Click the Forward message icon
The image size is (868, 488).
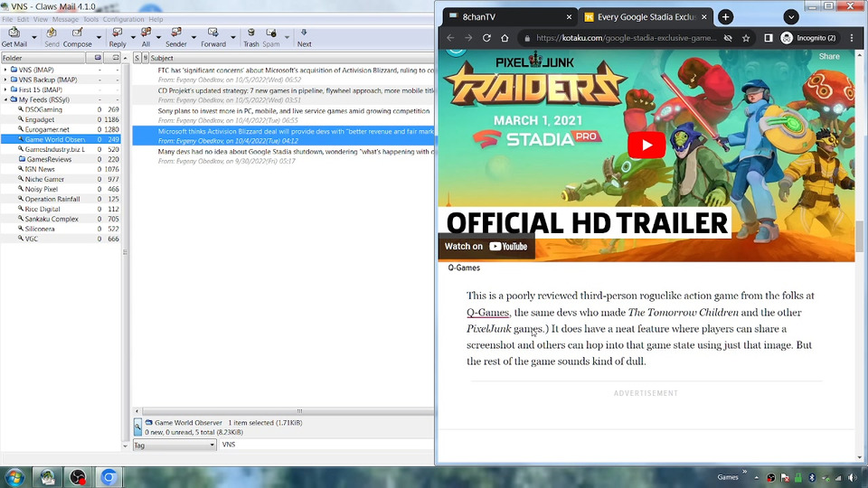(x=213, y=33)
